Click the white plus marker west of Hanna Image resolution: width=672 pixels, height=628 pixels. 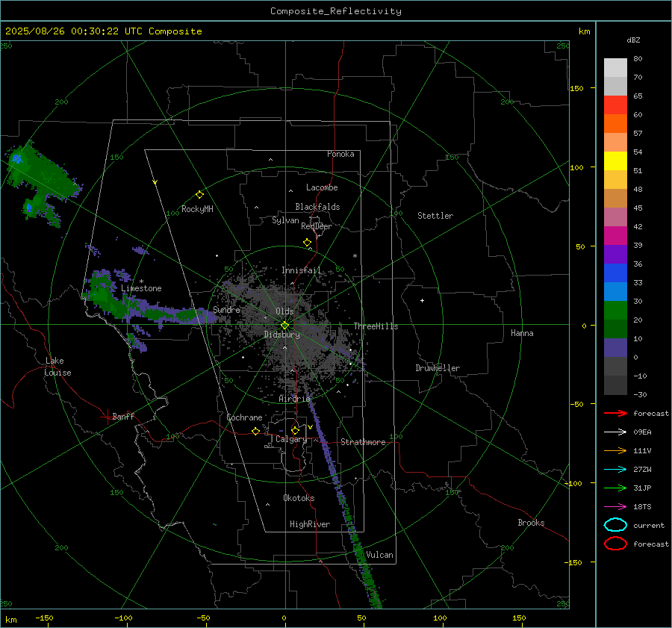(x=422, y=300)
